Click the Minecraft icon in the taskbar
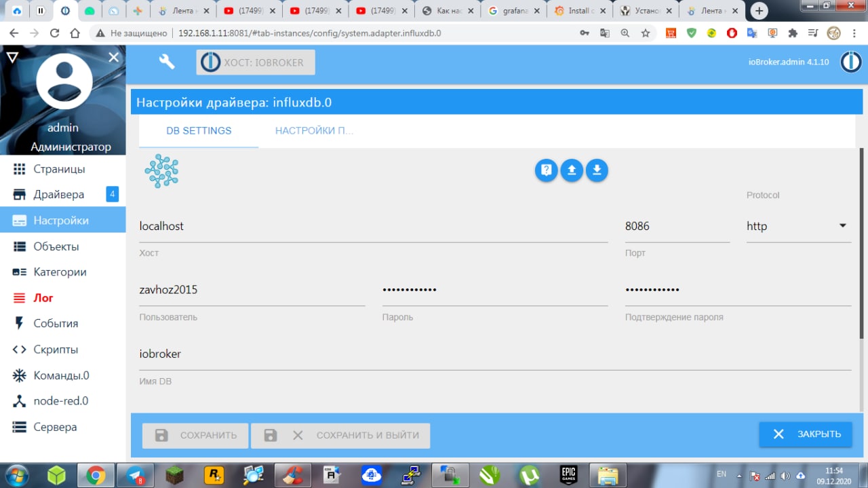 pos(175,476)
